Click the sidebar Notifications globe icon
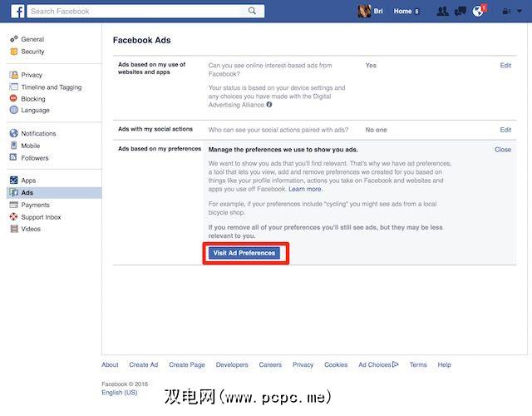Image resolution: width=532 pixels, height=416 pixels. [x=14, y=133]
